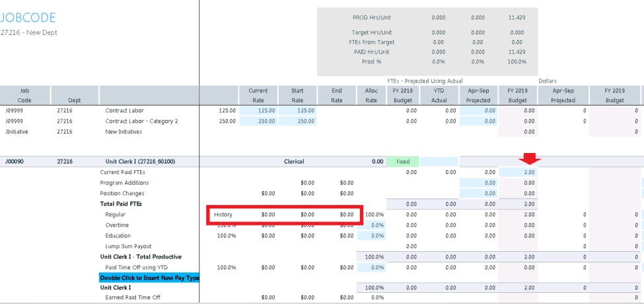Click the Current Rate column header
This screenshot has height=304, width=644.
coord(258,95)
